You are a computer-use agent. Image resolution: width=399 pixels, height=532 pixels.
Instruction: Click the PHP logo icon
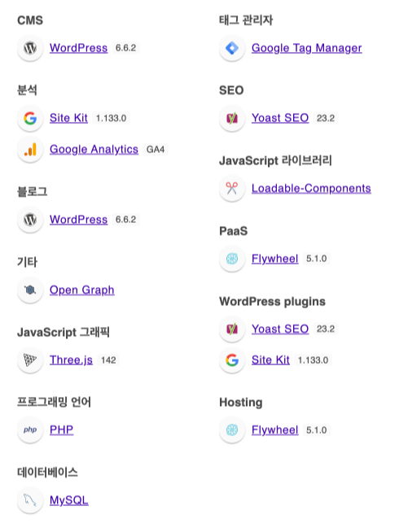coord(30,430)
